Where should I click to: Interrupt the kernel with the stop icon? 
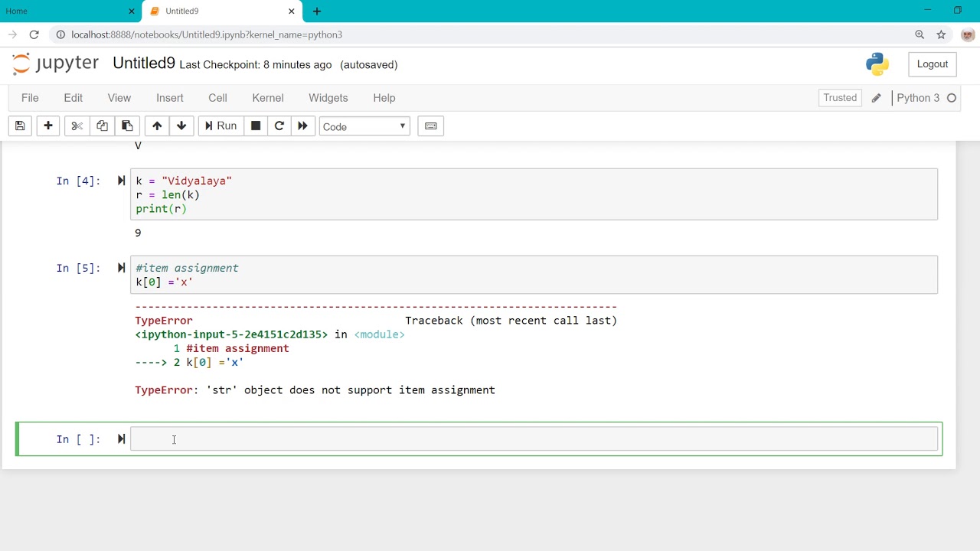[256, 126]
